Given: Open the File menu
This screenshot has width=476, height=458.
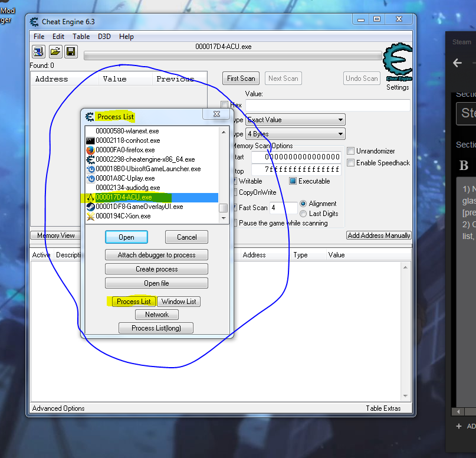Looking at the screenshot, I should coord(39,37).
